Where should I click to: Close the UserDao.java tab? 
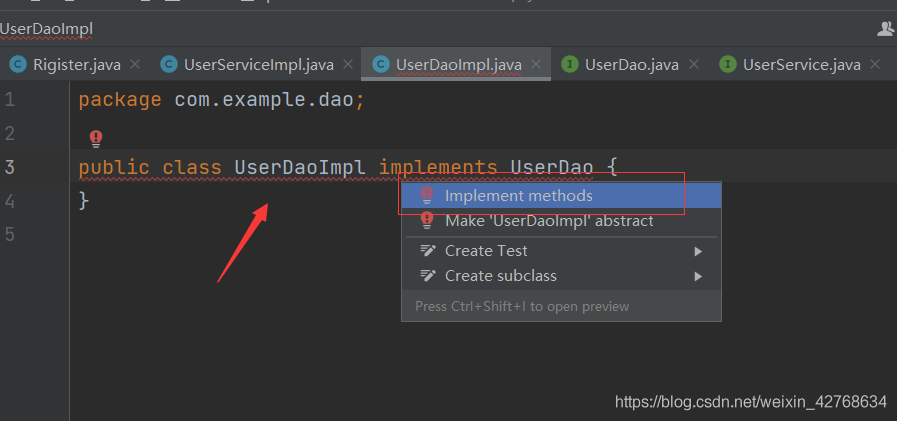pyautogui.click(x=693, y=64)
